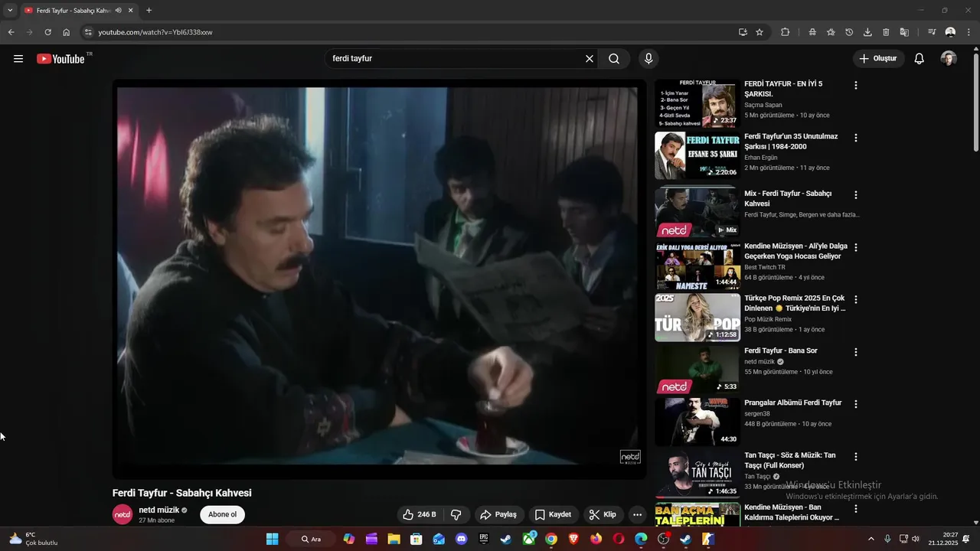
Task: Show hidden system tray icons chevron
Action: point(871,539)
